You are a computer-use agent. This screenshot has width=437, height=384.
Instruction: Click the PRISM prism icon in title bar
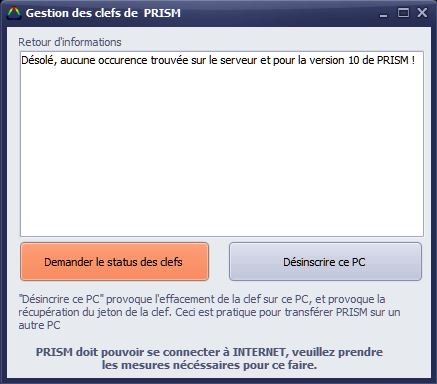pyautogui.click(x=14, y=13)
